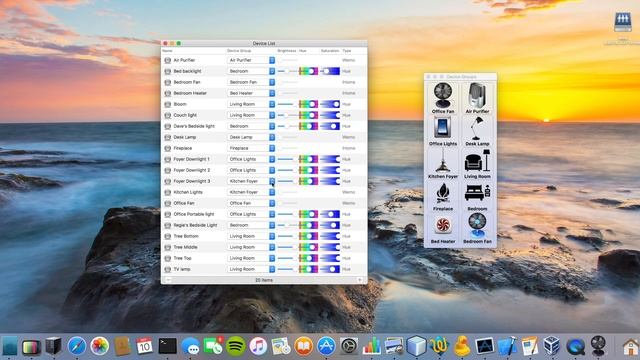
Task: Open the Office Fan group in Device Groups
Action: [x=443, y=98]
